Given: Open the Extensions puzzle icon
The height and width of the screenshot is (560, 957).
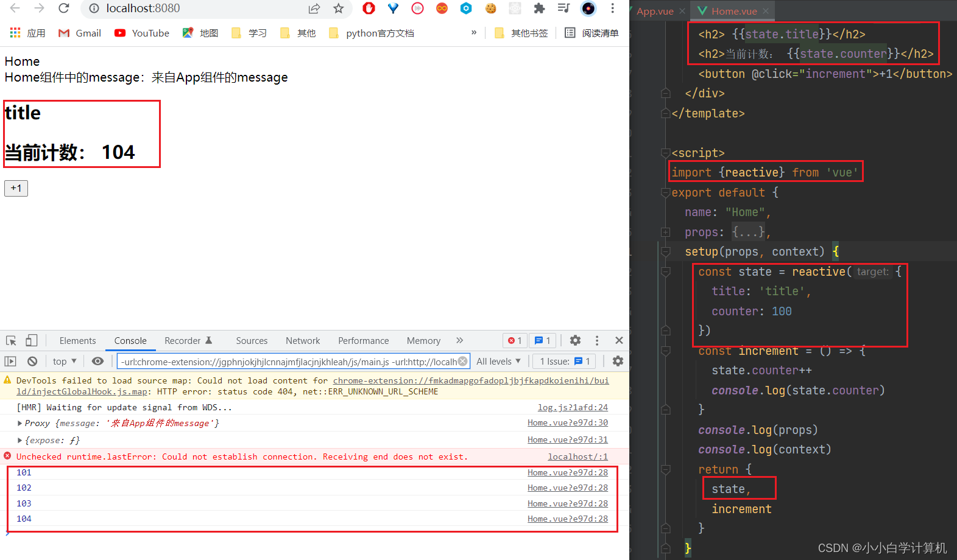Looking at the screenshot, I should pos(539,8).
